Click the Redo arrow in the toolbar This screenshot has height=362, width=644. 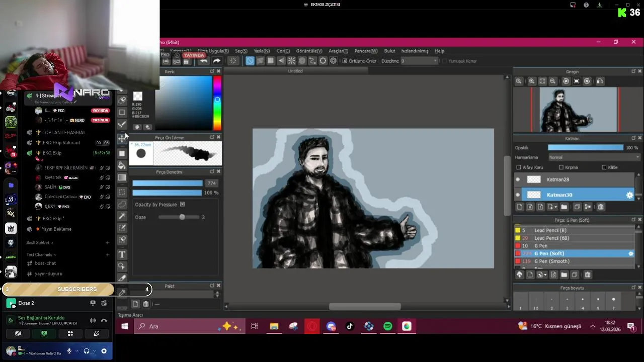(217, 61)
